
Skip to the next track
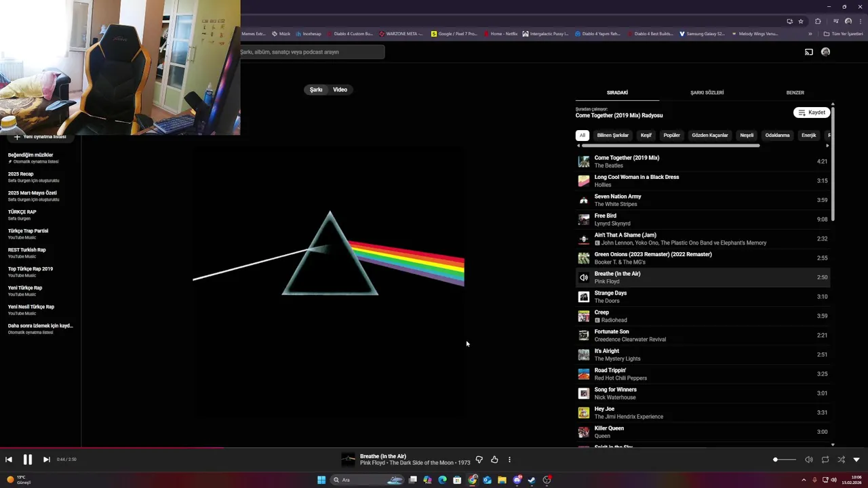click(46, 460)
